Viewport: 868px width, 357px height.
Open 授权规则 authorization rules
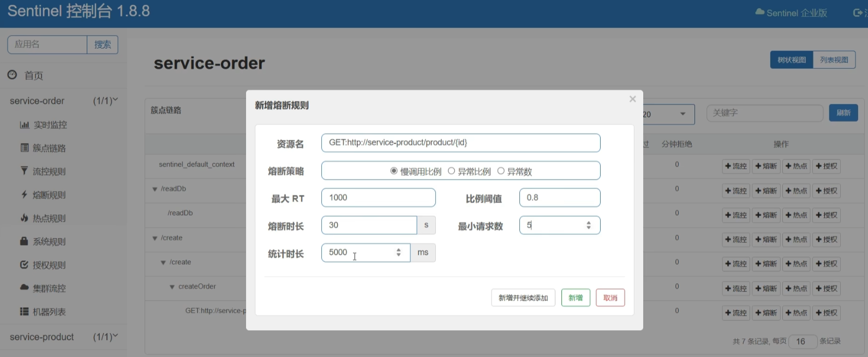(43, 265)
